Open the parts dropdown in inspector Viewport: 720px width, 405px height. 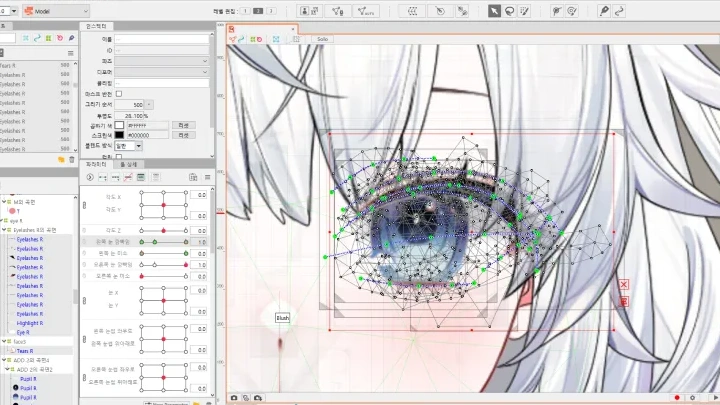162,61
